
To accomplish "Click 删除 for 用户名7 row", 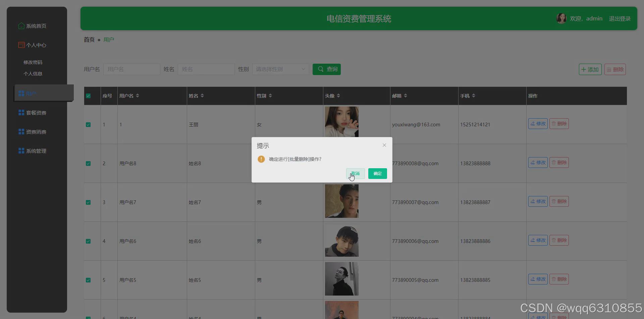I will 559,201.
